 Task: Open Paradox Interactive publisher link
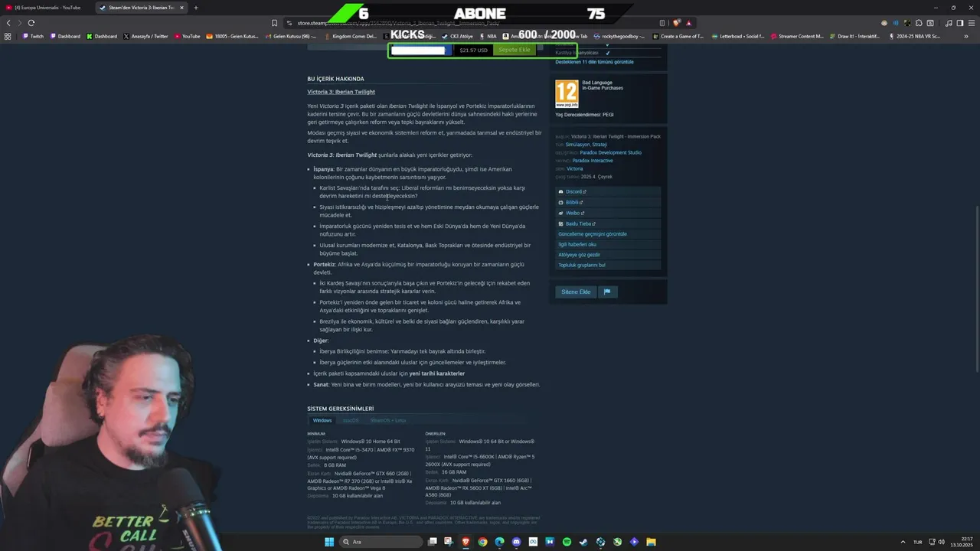pyautogui.click(x=593, y=161)
